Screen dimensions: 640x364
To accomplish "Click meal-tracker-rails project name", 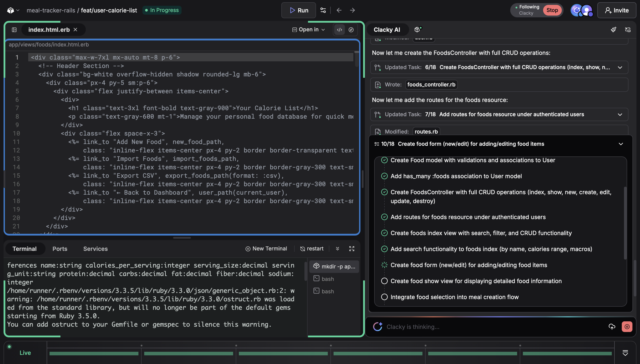I will click(51, 10).
